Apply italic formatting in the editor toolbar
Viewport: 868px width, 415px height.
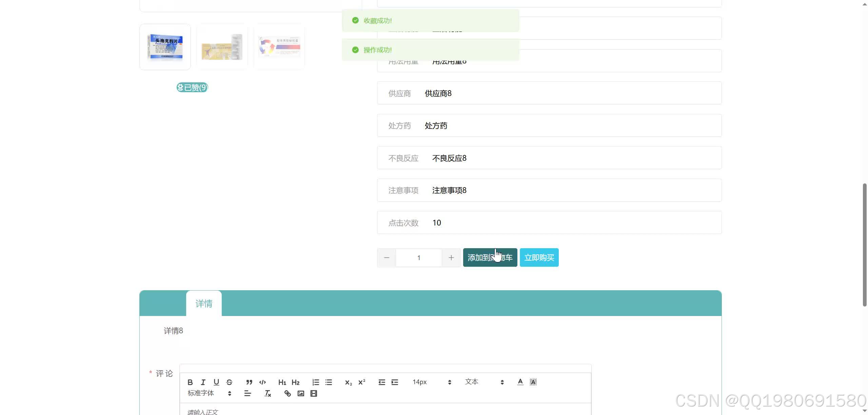pos(203,382)
